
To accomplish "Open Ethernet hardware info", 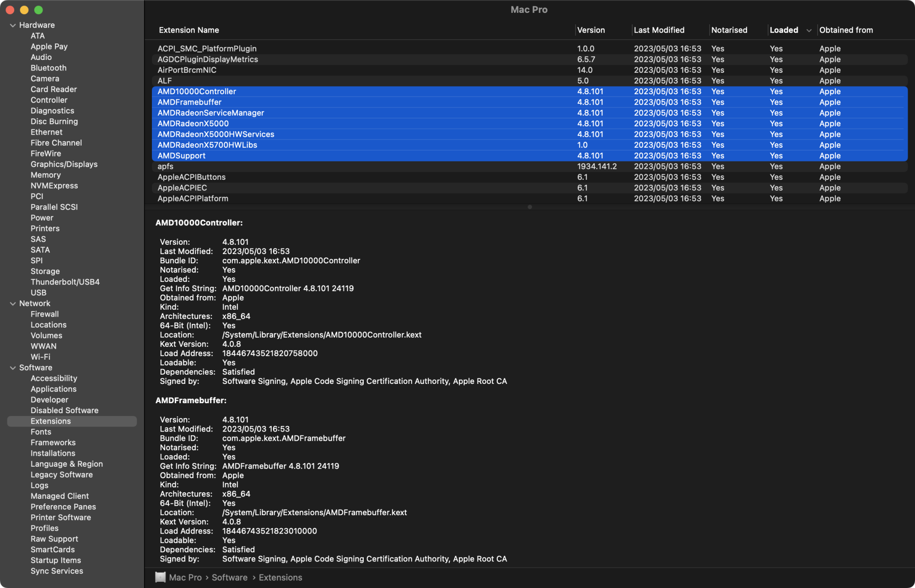I will point(46,132).
